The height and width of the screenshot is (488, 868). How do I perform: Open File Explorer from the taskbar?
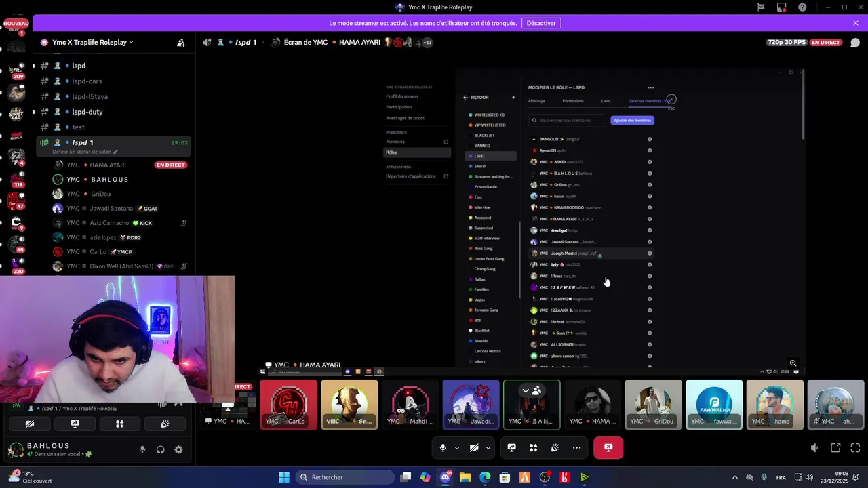[465, 477]
